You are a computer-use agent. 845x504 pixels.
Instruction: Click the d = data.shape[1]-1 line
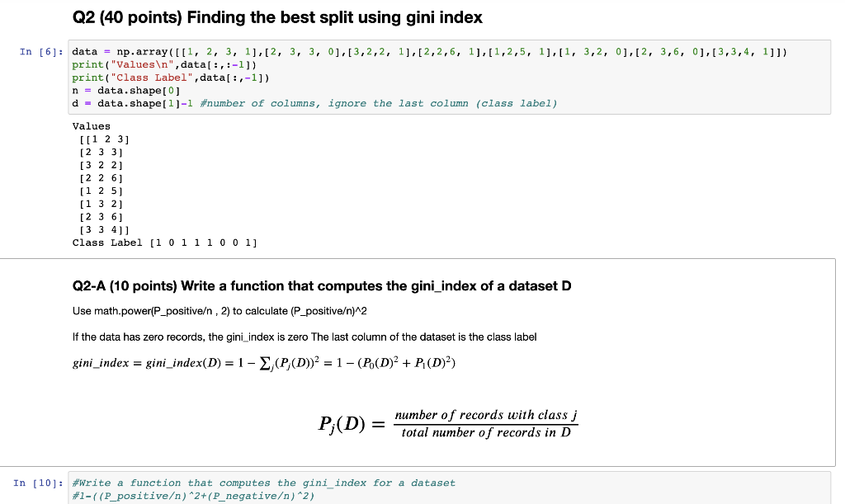(132, 102)
